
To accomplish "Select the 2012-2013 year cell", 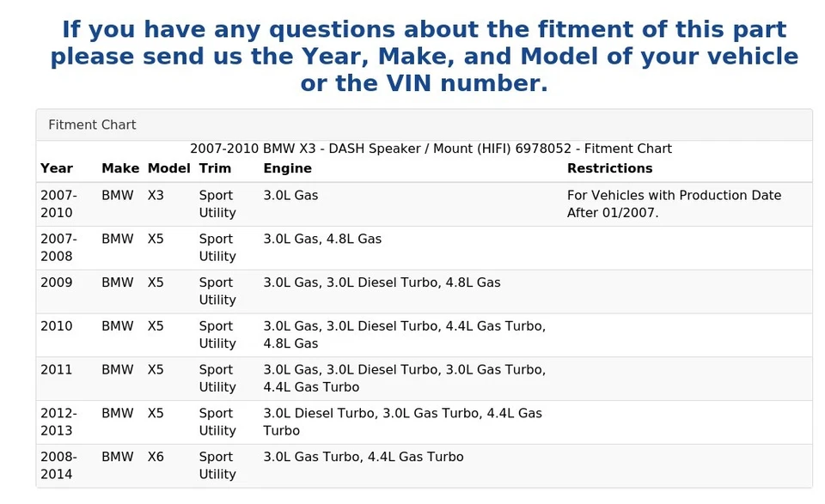I will point(58,422).
